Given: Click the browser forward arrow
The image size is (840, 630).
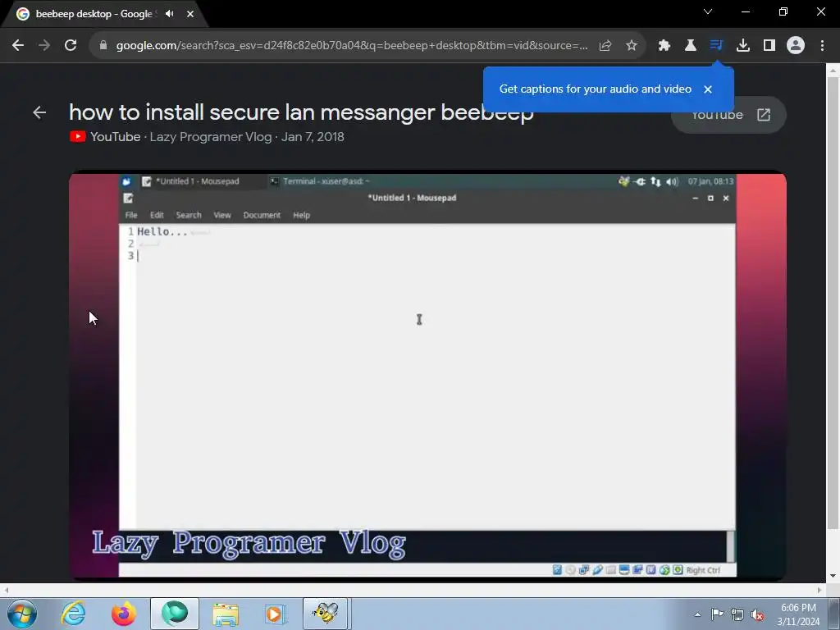Looking at the screenshot, I should [x=44, y=46].
